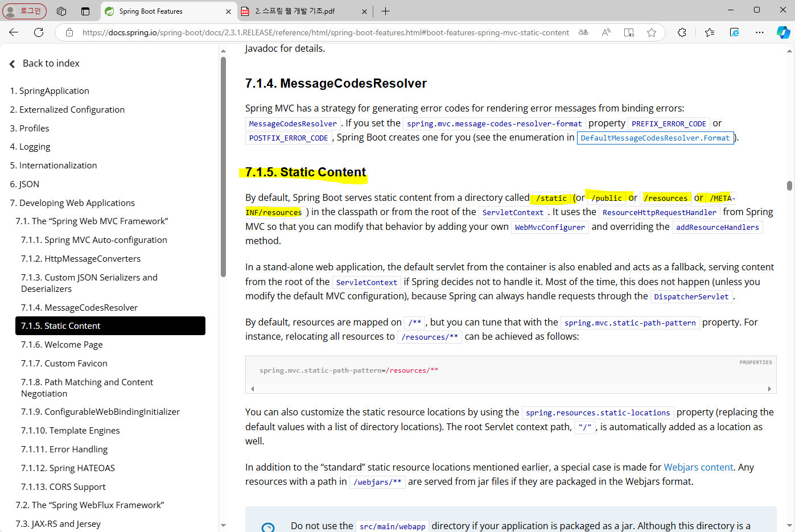Open 7.1.12 Spring HATEOAS entry
The image size is (795, 532).
pyautogui.click(x=68, y=468)
